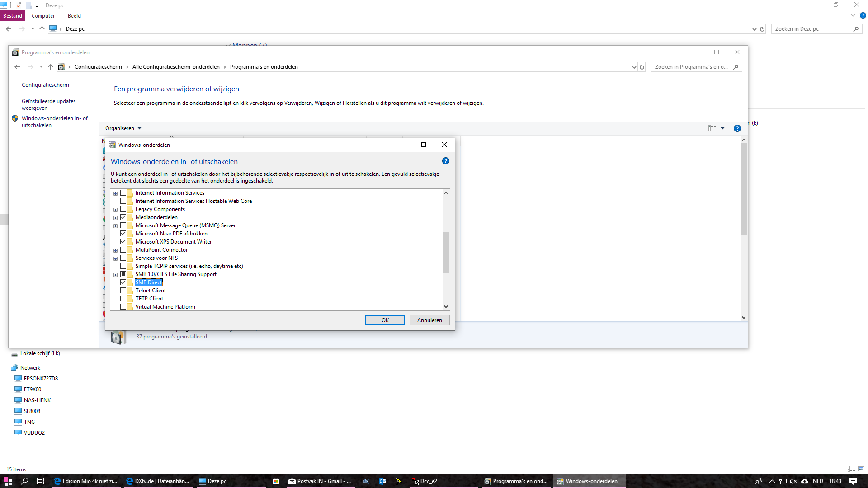Open the Organiseren dropdown menu

coord(123,128)
